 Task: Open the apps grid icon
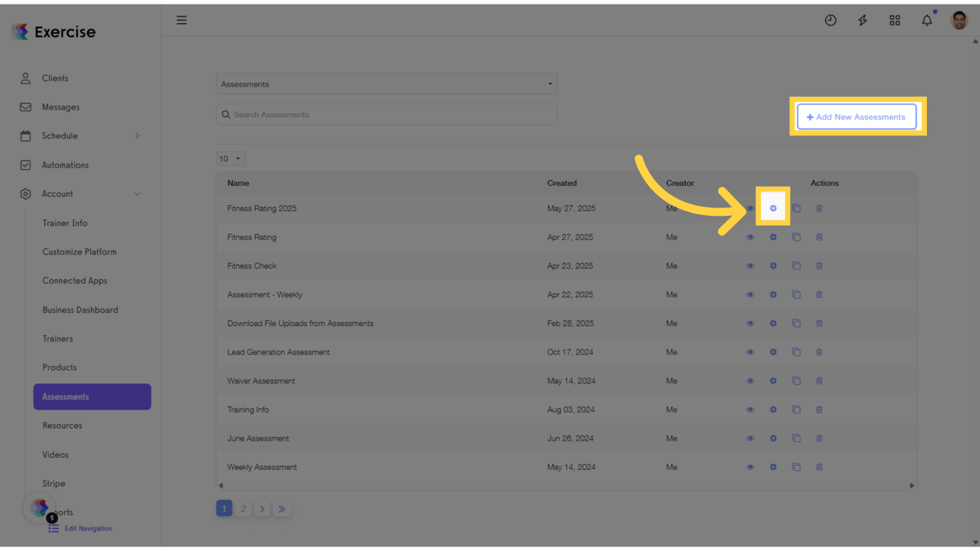coord(895,20)
